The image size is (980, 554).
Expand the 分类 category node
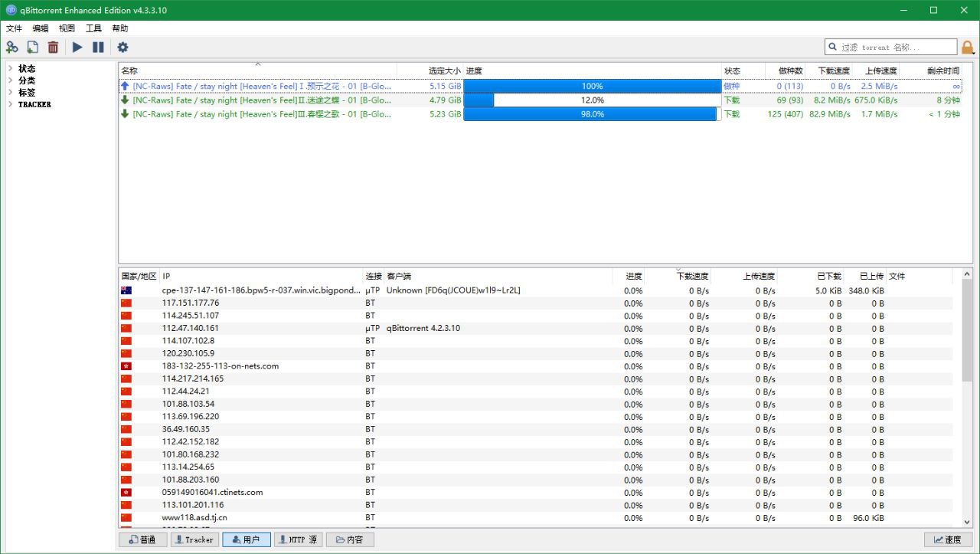(x=10, y=80)
